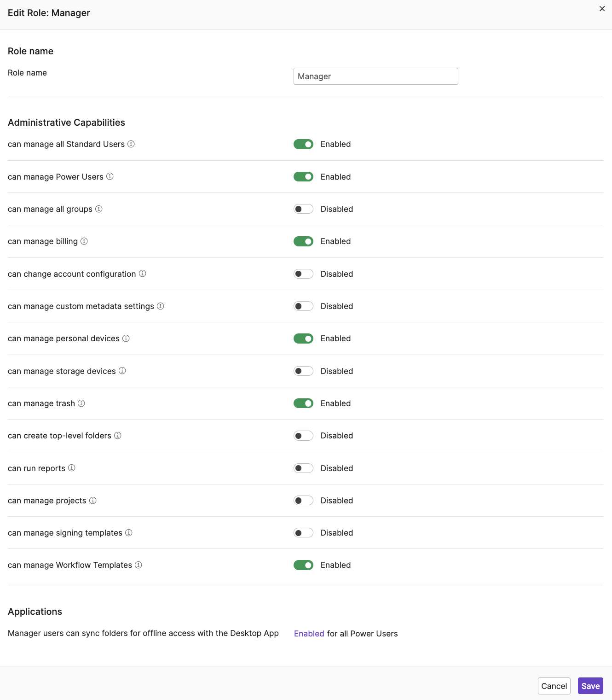Viewport: 612px width, 700px height.
Task: Click the Role name input field
Action: click(376, 76)
